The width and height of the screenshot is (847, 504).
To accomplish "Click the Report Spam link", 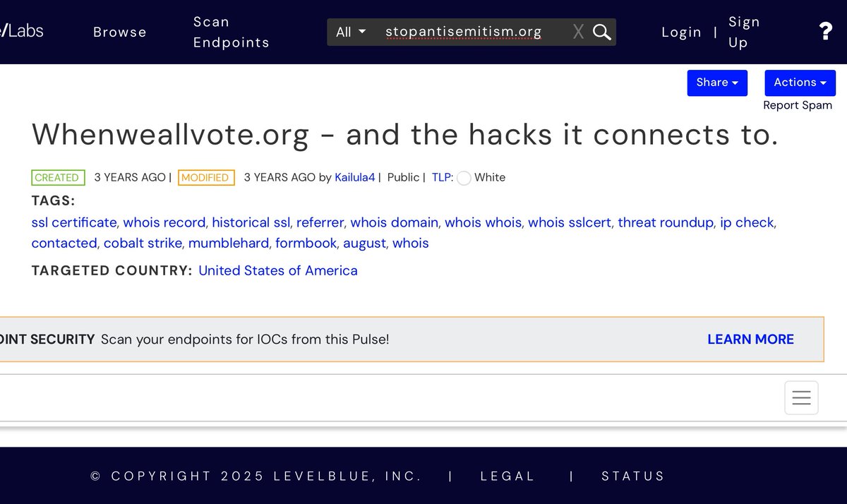I will pos(798,105).
